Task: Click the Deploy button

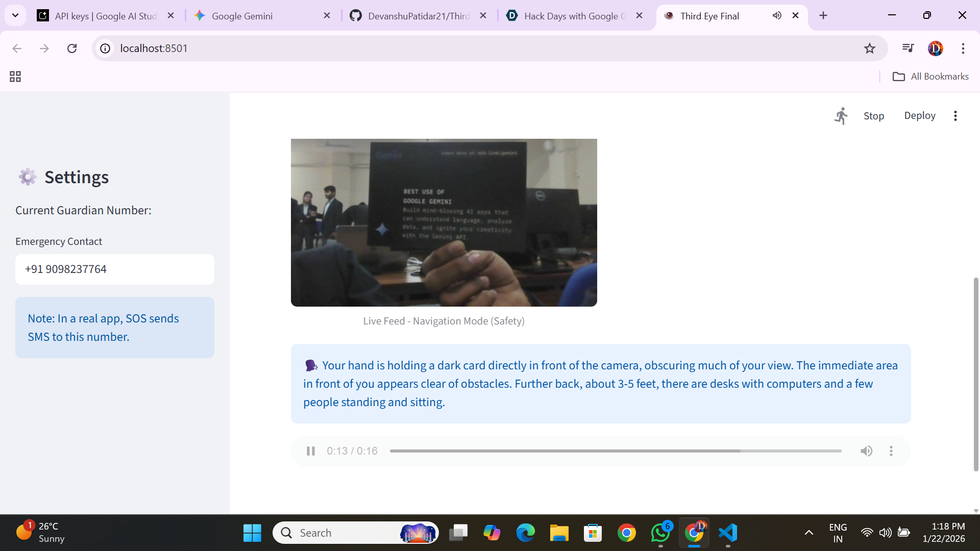Action: [x=919, y=116]
